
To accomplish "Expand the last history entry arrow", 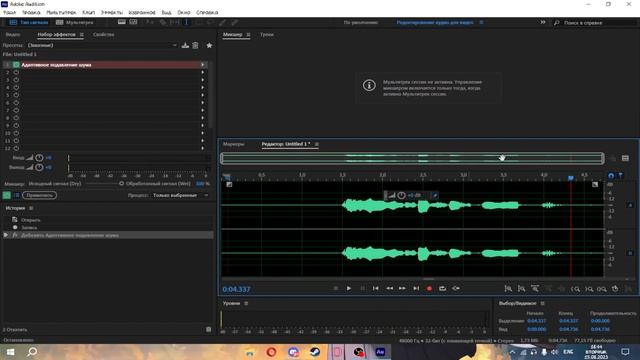I will coord(6,235).
